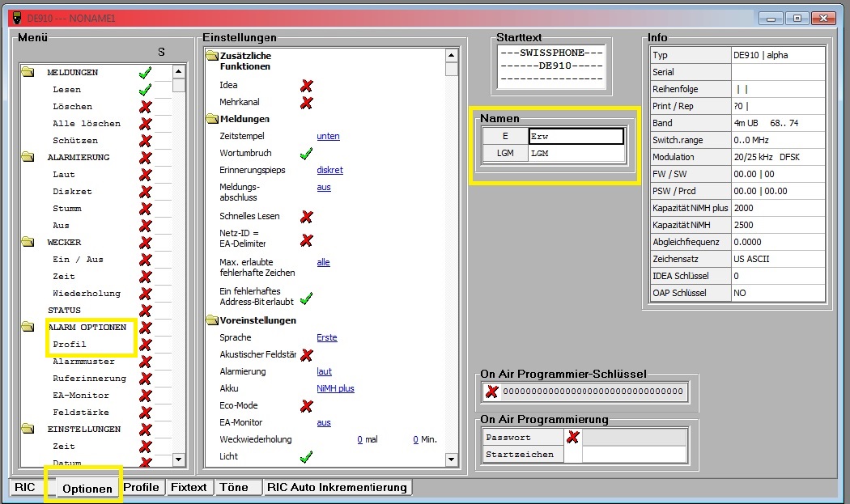The width and height of the screenshot is (850, 504).
Task: Click the Zusätzliche Funktionen folder icon
Action: point(212,56)
